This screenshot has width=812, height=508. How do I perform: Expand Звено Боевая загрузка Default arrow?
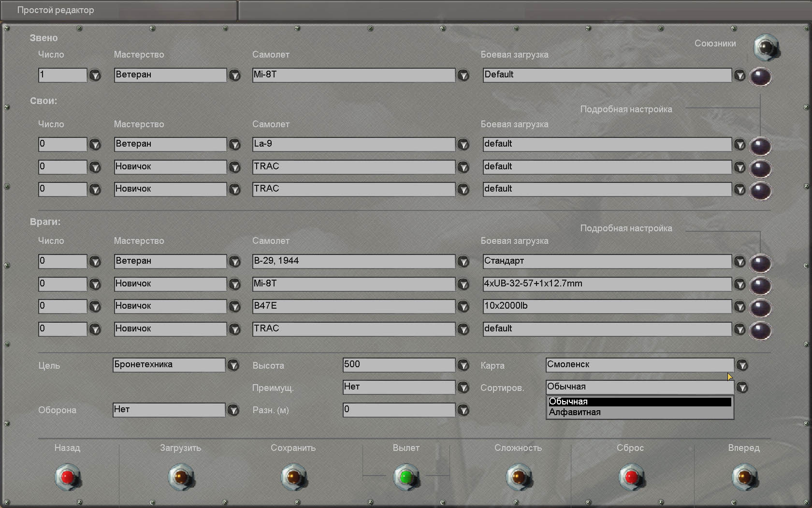click(x=740, y=75)
